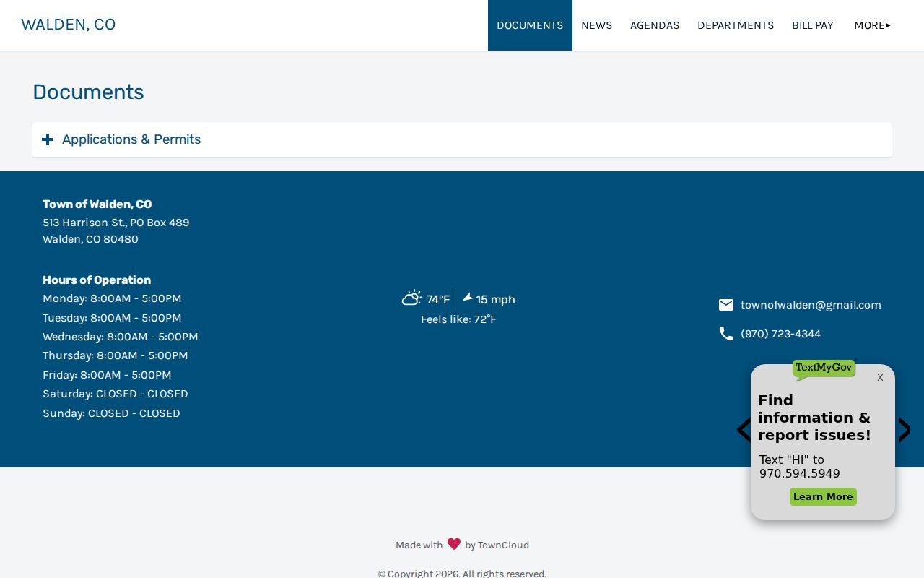Email townofwalden@gmail.com link
This screenshot has width=924, height=578.
click(x=811, y=305)
